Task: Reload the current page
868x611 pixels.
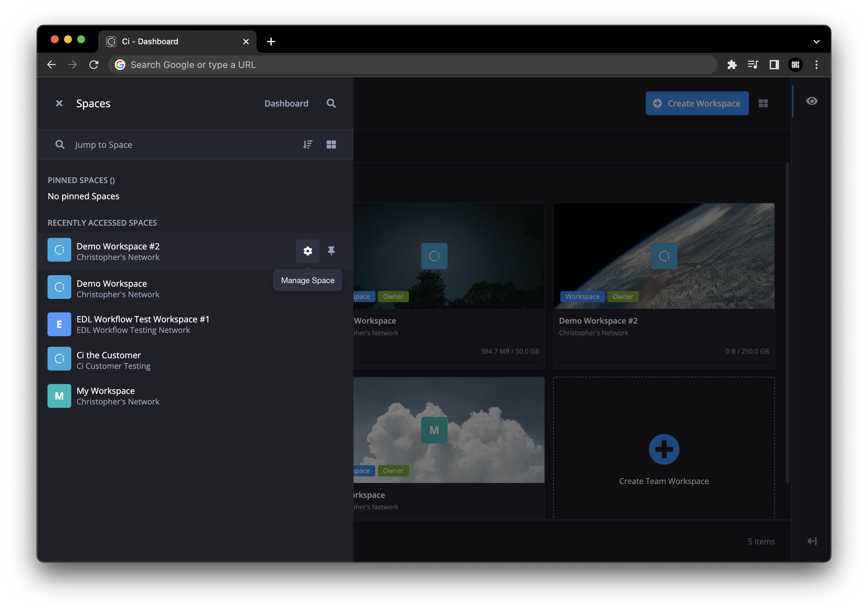Action: pyautogui.click(x=94, y=65)
